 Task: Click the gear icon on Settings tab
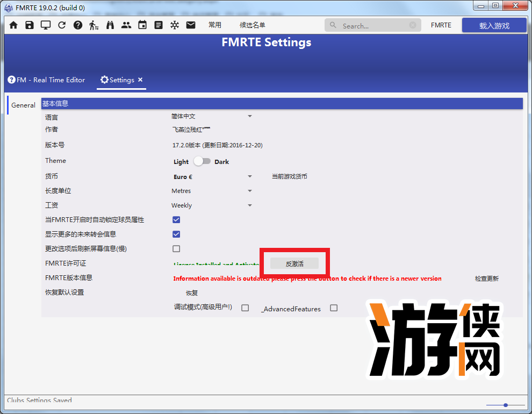point(104,80)
